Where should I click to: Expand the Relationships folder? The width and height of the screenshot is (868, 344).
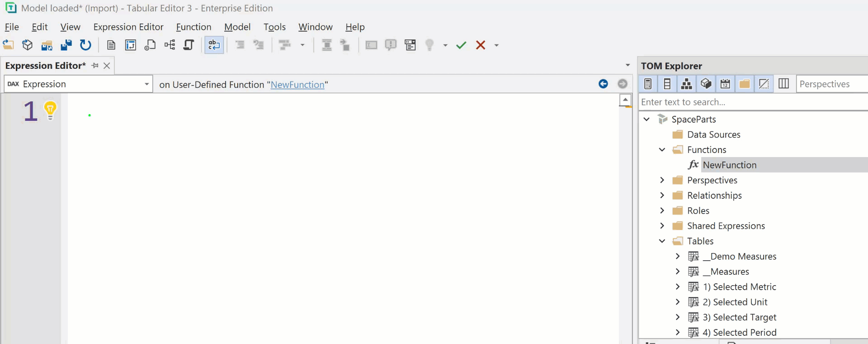pyautogui.click(x=662, y=196)
